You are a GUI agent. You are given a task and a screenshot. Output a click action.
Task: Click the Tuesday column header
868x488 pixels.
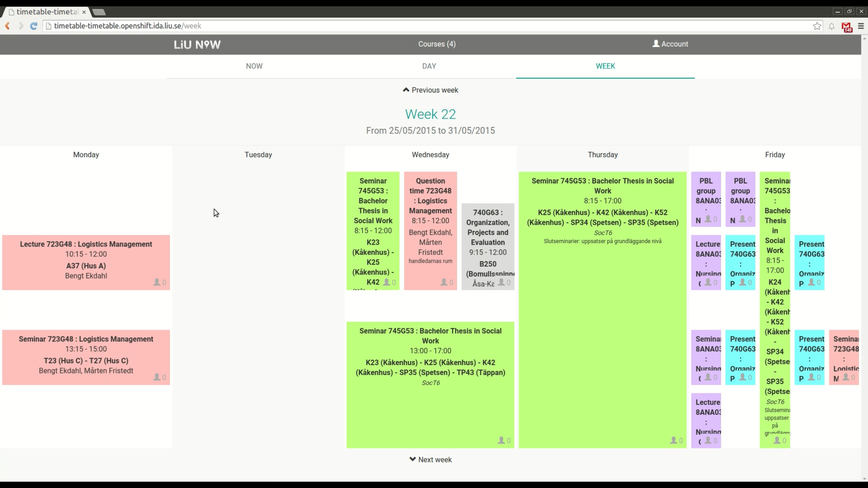258,155
